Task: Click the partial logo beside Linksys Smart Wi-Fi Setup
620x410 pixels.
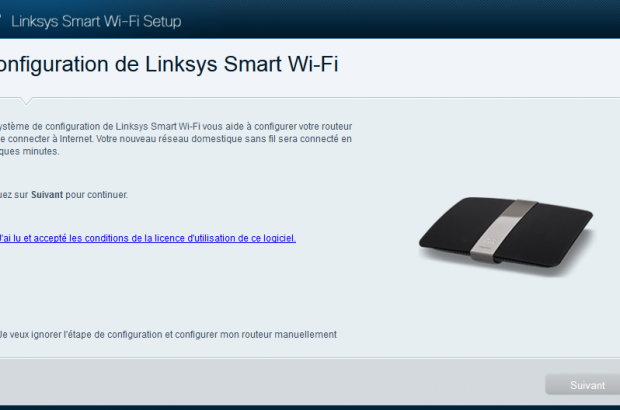Action: pyautogui.click(x=1, y=17)
